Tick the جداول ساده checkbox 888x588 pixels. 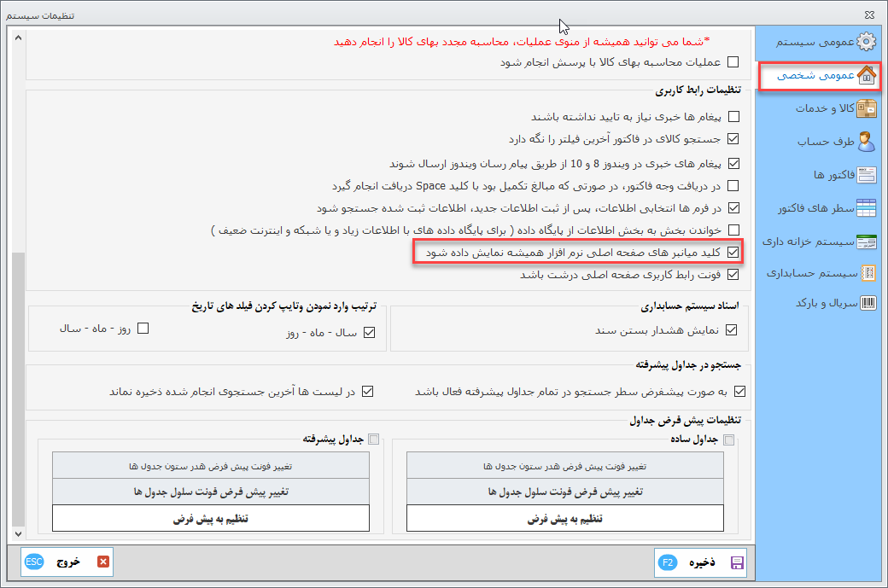pyautogui.click(x=729, y=440)
